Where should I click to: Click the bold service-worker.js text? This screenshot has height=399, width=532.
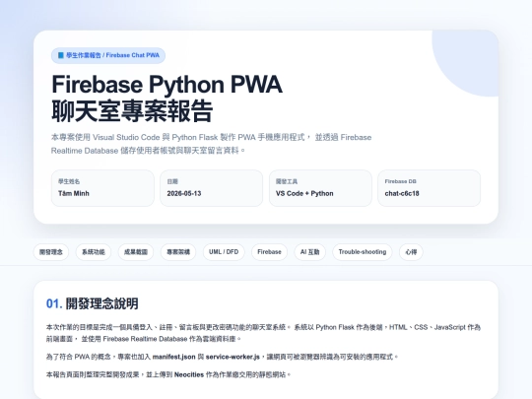point(233,357)
